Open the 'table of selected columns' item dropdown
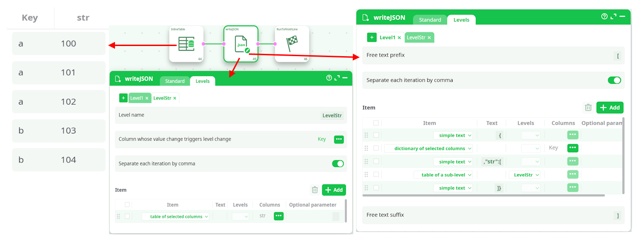Viewport: 644px width, 243px height. click(x=175, y=216)
